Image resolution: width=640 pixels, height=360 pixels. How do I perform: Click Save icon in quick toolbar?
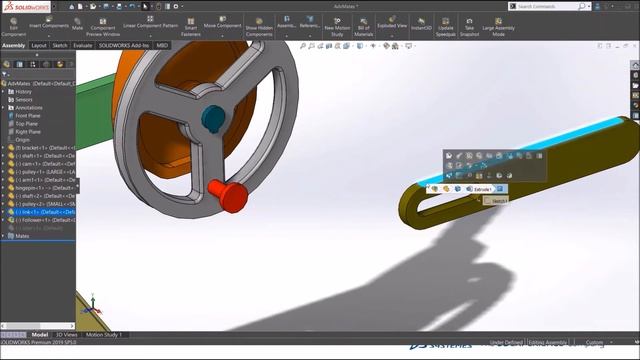106,6
